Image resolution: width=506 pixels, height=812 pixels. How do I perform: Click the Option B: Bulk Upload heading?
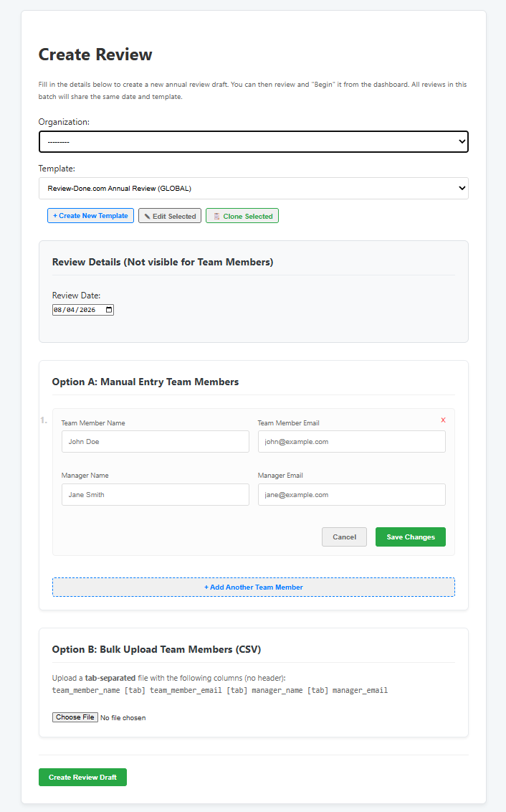pos(156,649)
